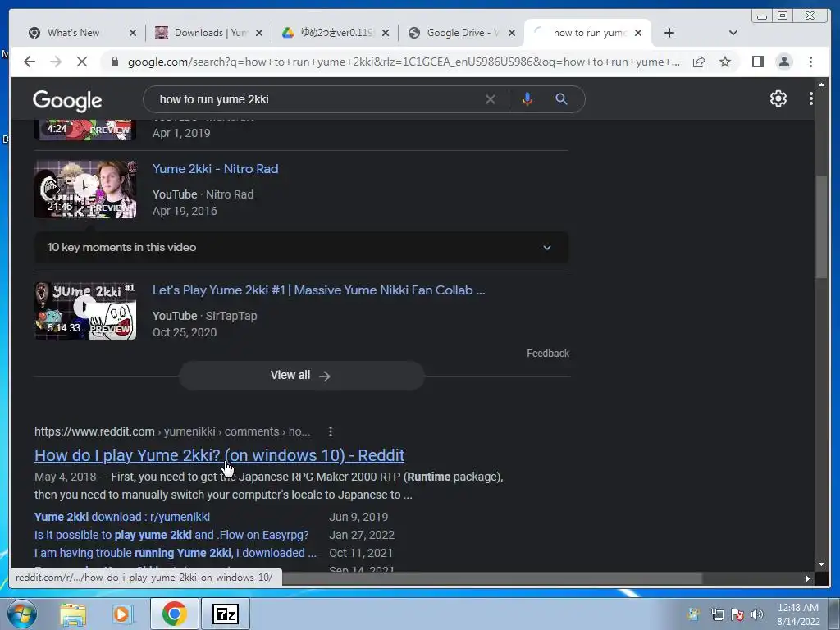The height and width of the screenshot is (630, 840).
Task: Open I am having trouble running Yume 2kki link
Action: 176,553
